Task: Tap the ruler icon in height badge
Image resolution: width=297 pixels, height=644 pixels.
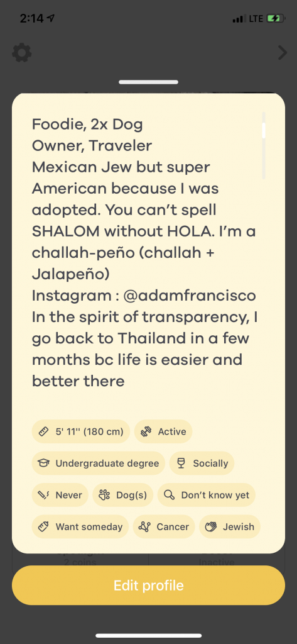Action: (43, 431)
